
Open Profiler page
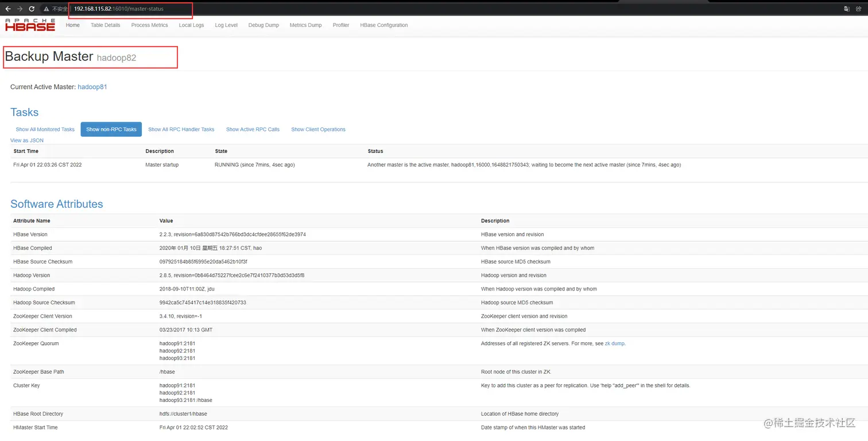[341, 25]
